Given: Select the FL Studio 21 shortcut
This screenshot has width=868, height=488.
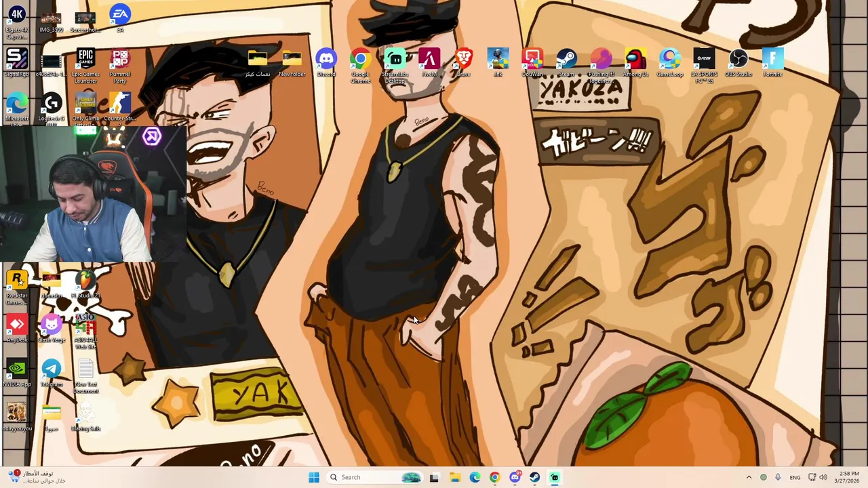Looking at the screenshot, I should coord(85,285).
